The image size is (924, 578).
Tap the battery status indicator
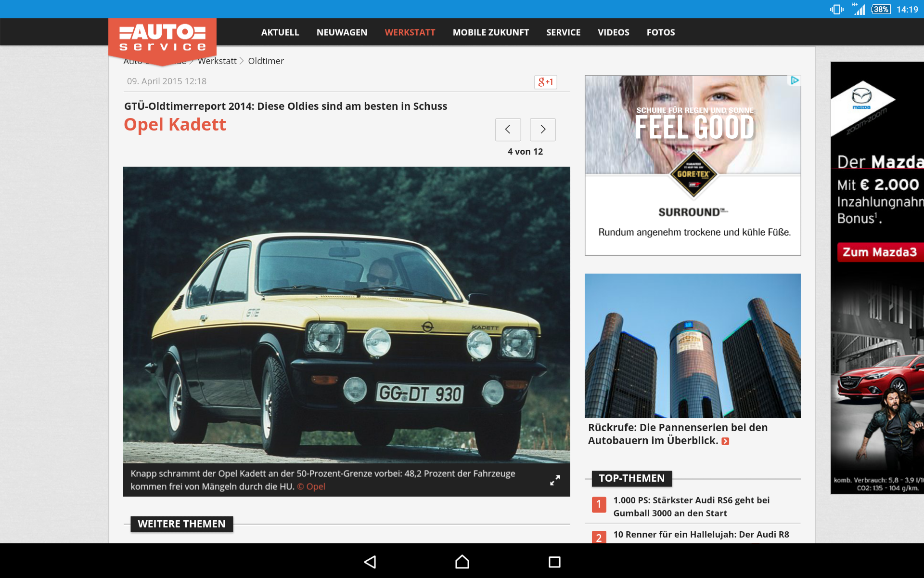click(x=881, y=9)
